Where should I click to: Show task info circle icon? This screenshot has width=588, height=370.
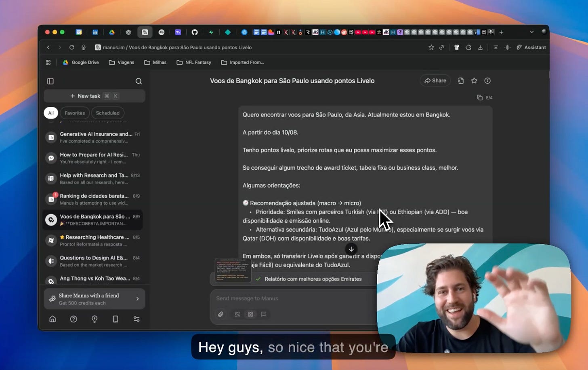[x=487, y=81]
